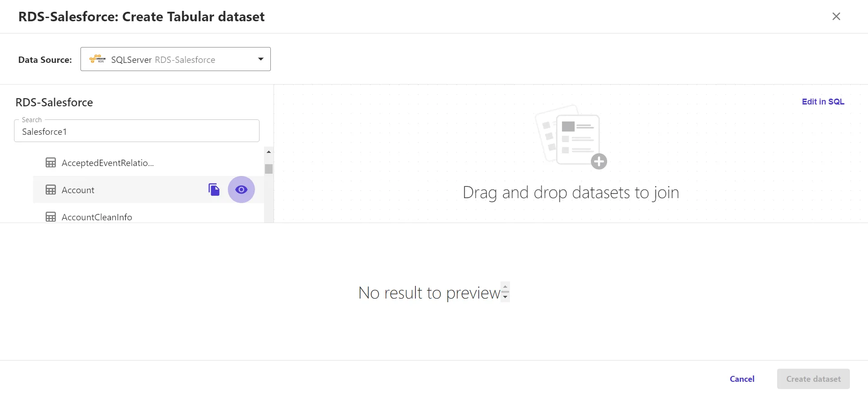The image size is (868, 394).
Task: Select the AcceptedEventRelatio... table entry
Action: [x=108, y=163]
